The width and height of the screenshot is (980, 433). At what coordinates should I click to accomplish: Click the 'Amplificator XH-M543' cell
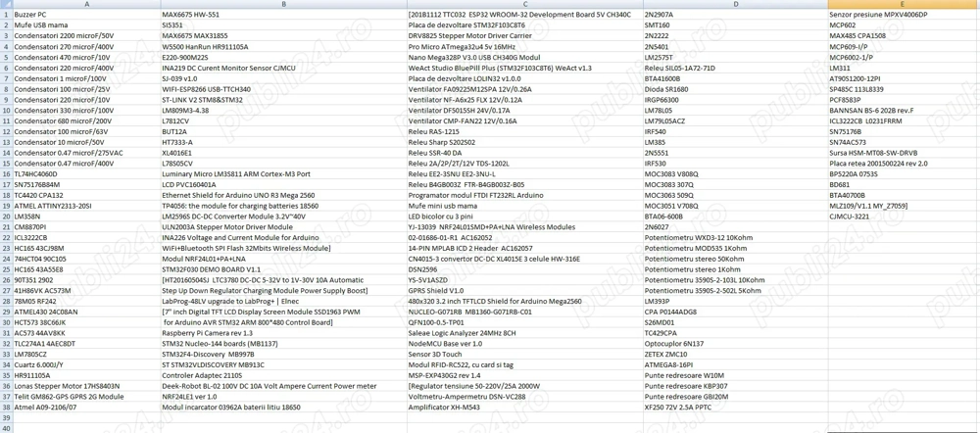click(x=444, y=407)
